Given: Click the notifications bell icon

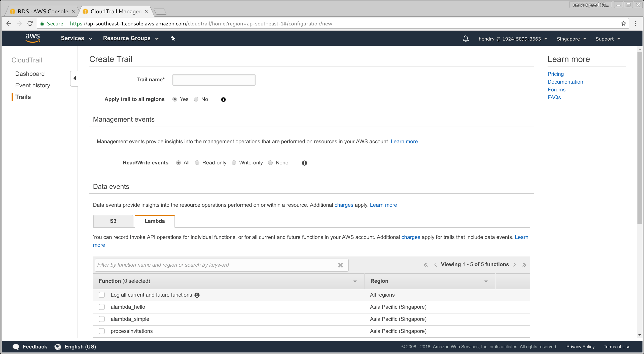Looking at the screenshot, I should click(x=466, y=39).
